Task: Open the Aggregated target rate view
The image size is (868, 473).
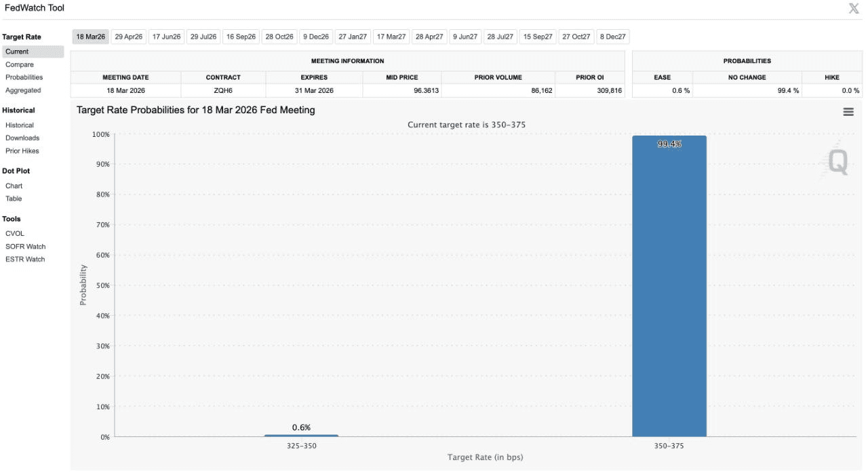Action: click(x=23, y=90)
